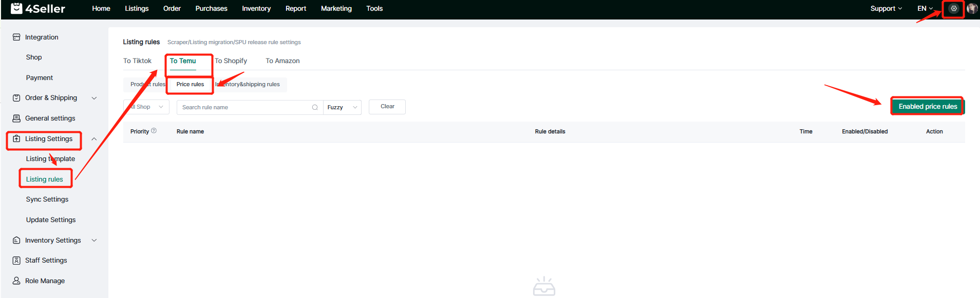Open the Fuzzy match type dropdown
The height and width of the screenshot is (298, 980).
(x=342, y=107)
